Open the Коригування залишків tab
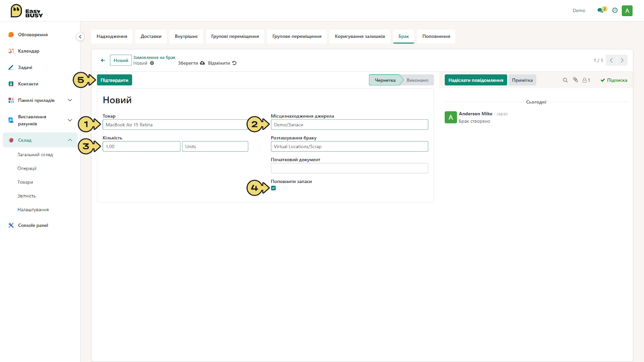This screenshot has width=644, height=362. pyautogui.click(x=360, y=36)
